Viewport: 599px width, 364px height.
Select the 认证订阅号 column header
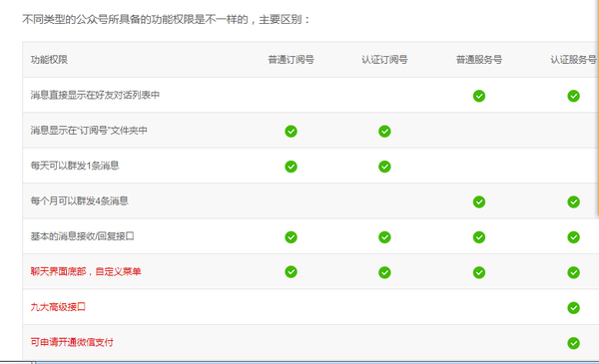point(384,60)
